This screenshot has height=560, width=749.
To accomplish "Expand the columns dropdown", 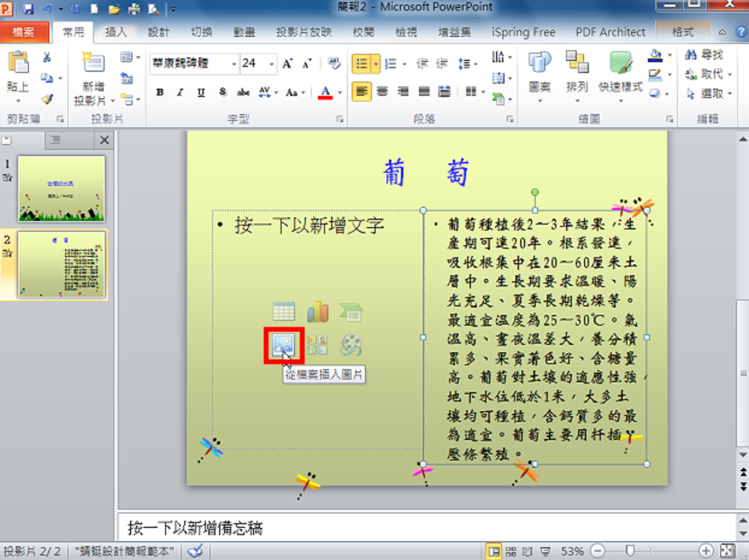I will click(483, 91).
